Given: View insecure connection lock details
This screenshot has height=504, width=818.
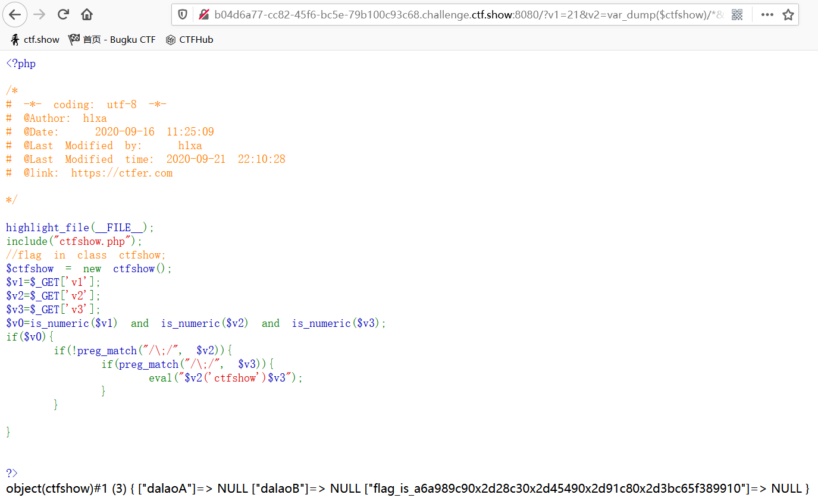Looking at the screenshot, I should tap(203, 14).
